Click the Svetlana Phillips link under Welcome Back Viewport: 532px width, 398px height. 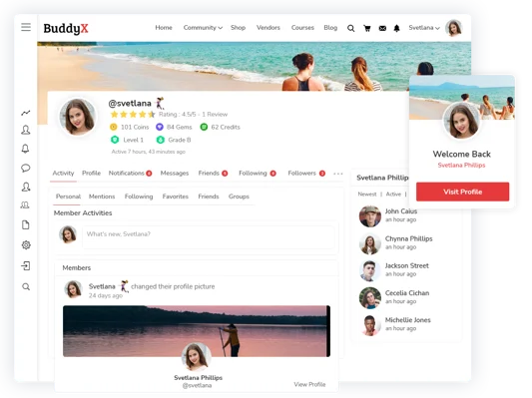(x=461, y=166)
